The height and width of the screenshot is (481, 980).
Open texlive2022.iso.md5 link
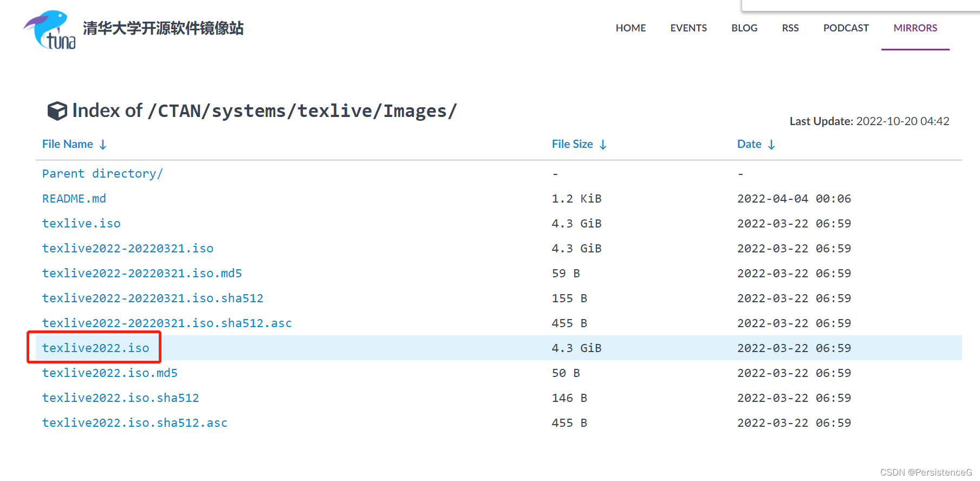click(x=110, y=373)
